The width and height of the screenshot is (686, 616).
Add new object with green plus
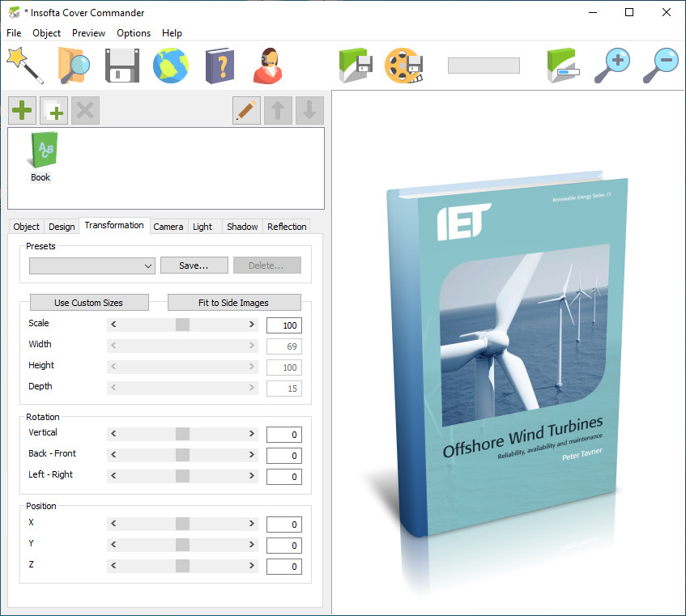point(23,111)
